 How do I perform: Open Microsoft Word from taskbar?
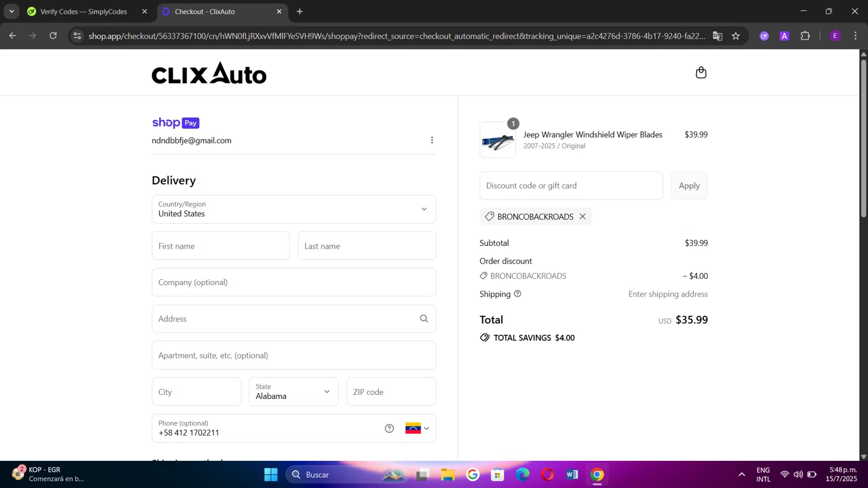point(572,475)
